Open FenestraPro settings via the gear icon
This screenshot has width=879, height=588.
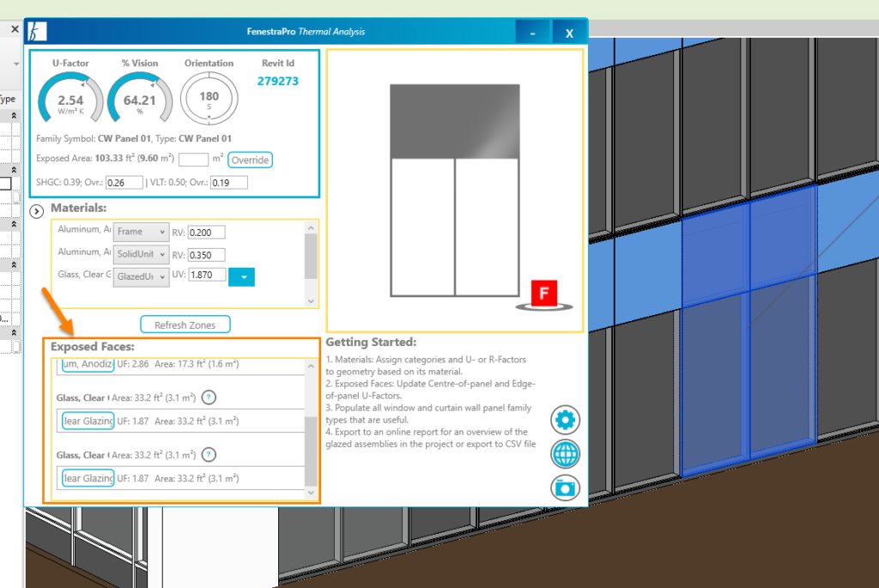click(565, 420)
